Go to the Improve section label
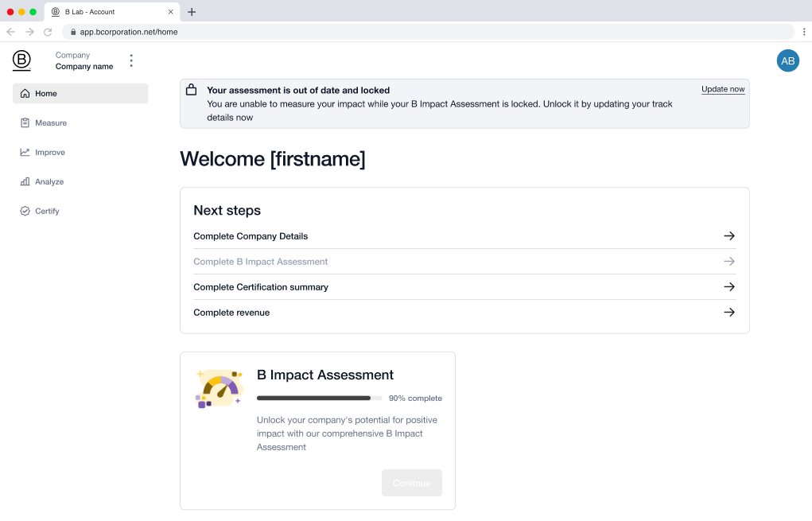Viewport: 812px width, 521px height. [50, 152]
